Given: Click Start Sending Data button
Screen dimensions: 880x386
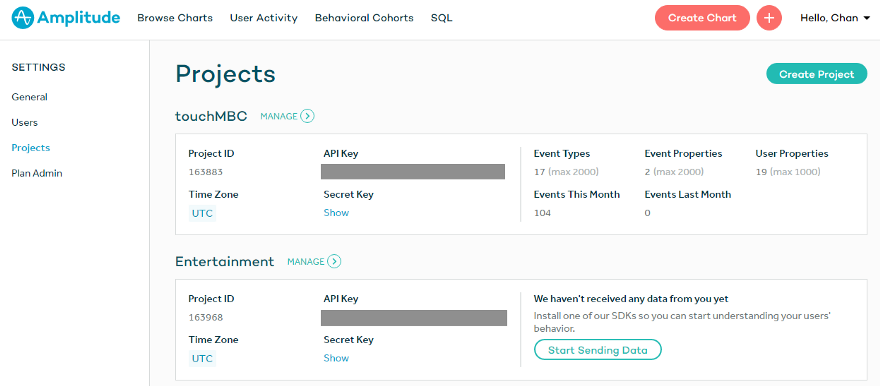Looking at the screenshot, I should 598,350.
